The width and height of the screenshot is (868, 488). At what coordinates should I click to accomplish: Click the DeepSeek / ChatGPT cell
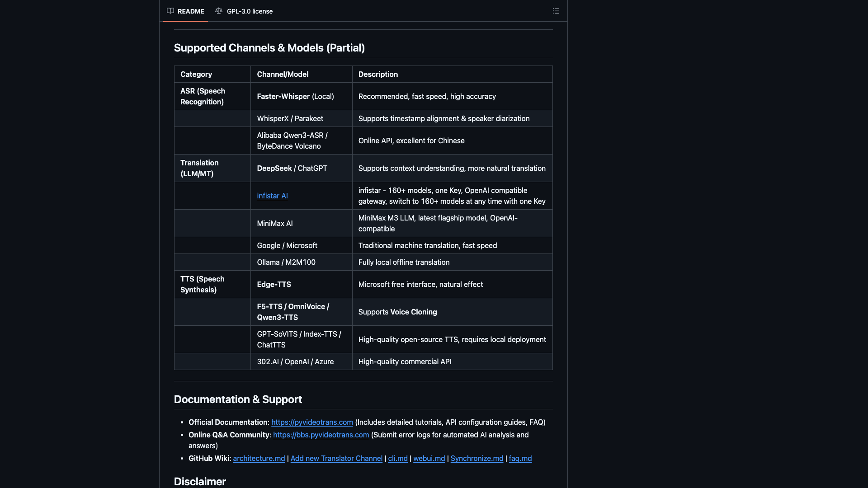click(302, 168)
